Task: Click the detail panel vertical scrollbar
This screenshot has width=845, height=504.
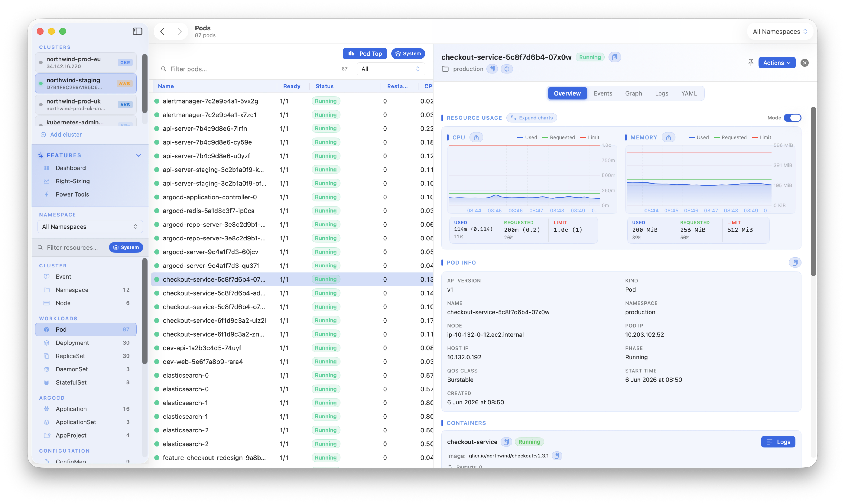Action: [813, 191]
